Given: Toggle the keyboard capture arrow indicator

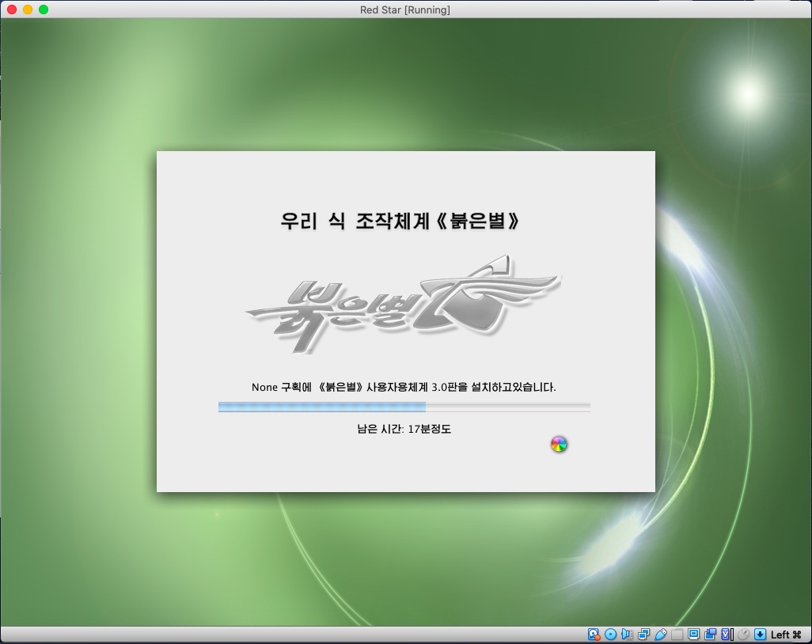Looking at the screenshot, I should [760, 635].
